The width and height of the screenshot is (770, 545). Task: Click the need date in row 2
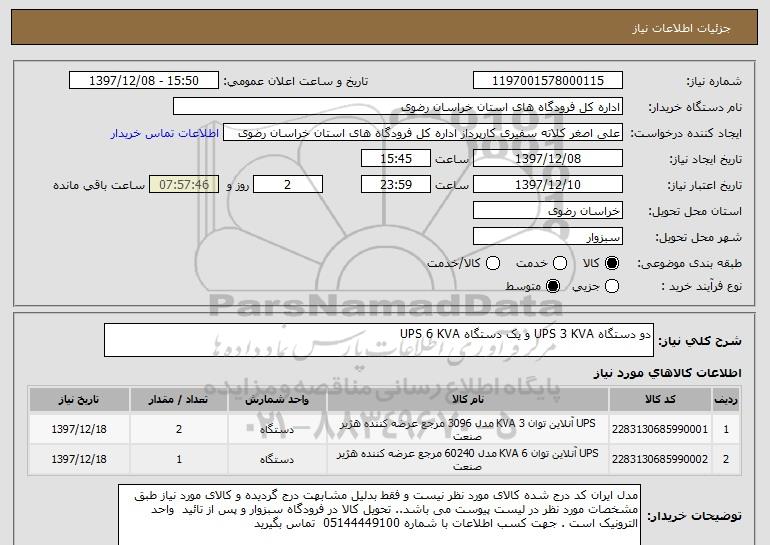79,459
